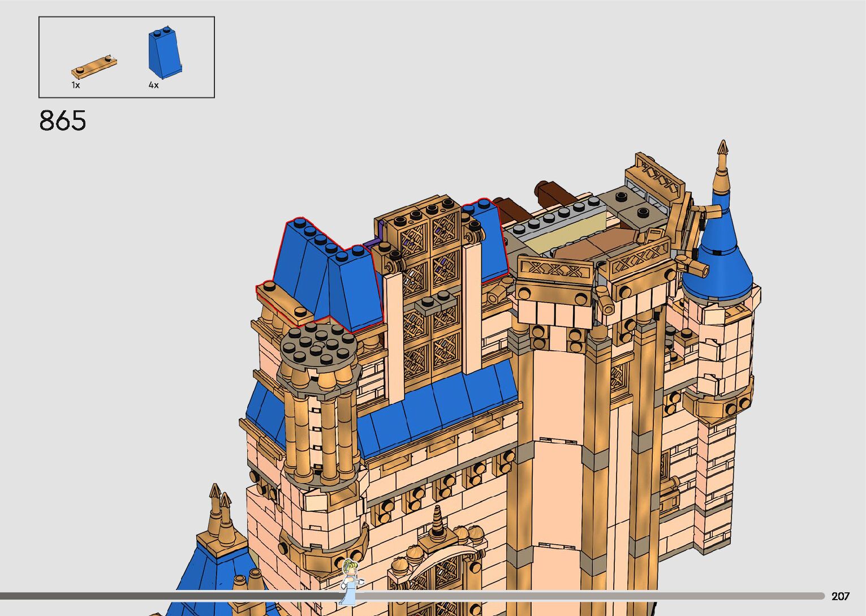Click the red-outlined tan plate beside the turret

285,303
